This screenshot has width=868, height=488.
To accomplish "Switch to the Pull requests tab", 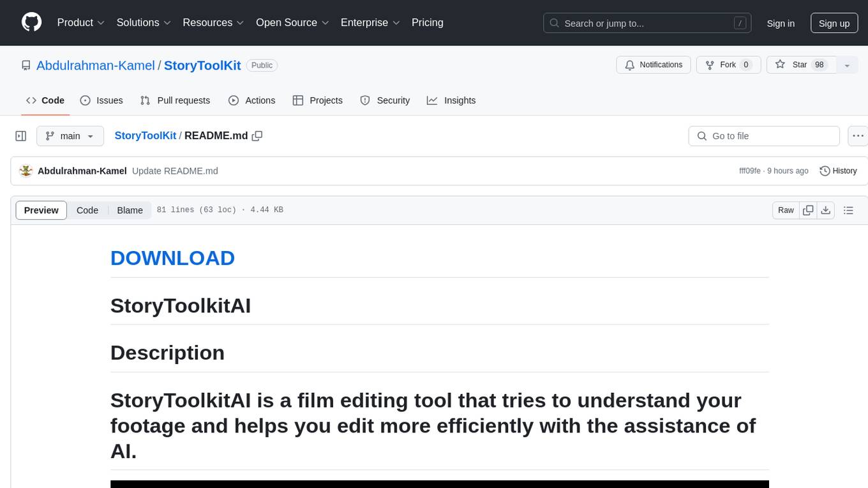I will (175, 100).
